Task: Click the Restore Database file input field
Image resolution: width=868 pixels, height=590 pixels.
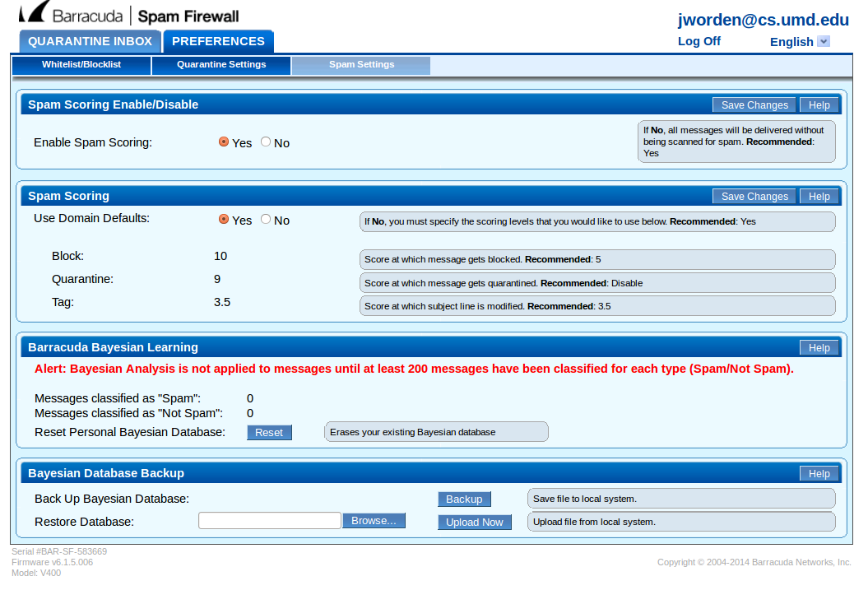Action: coord(270,521)
